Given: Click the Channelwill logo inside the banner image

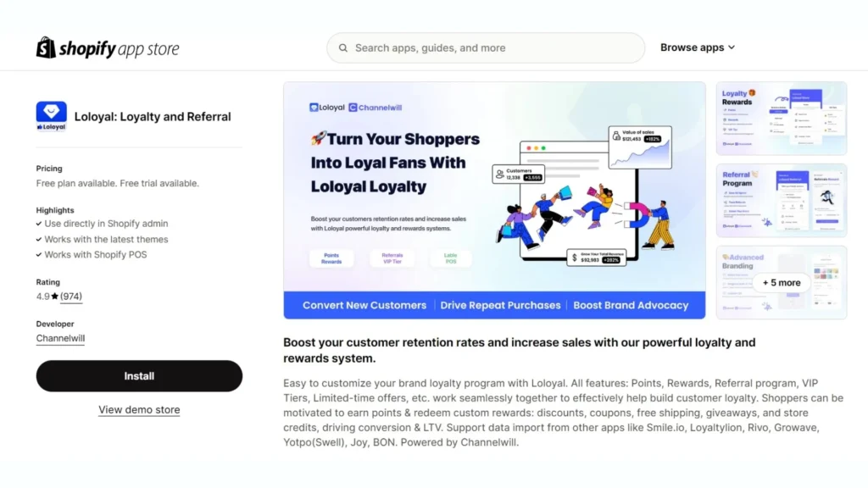Looking at the screenshot, I should click(376, 108).
